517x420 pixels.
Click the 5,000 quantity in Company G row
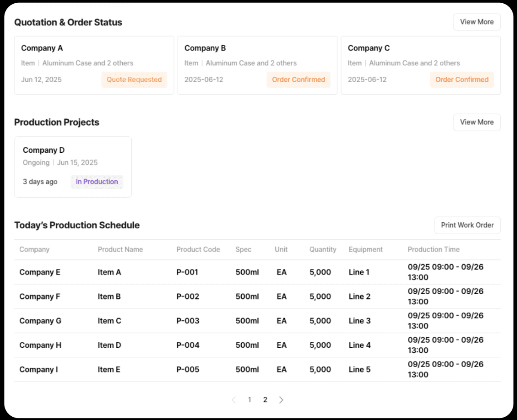(x=320, y=321)
